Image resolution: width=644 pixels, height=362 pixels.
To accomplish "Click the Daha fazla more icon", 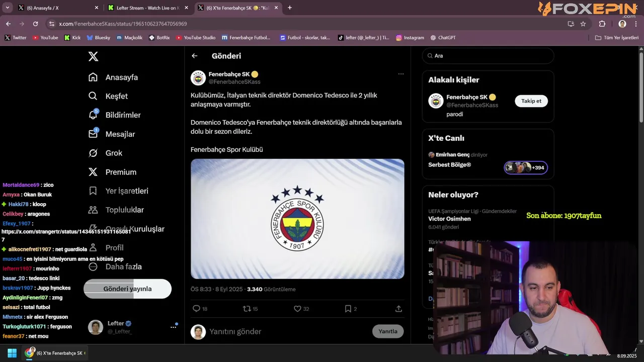I will pos(93,267).
